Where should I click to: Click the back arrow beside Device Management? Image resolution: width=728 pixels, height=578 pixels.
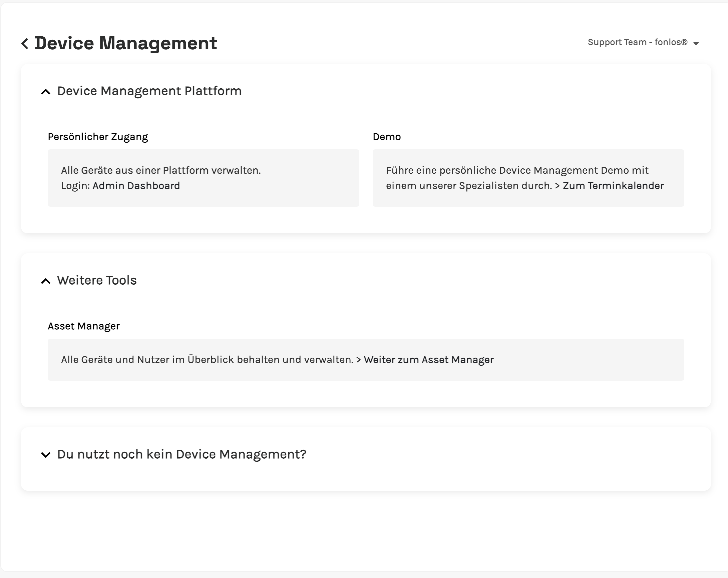point(25,44)
